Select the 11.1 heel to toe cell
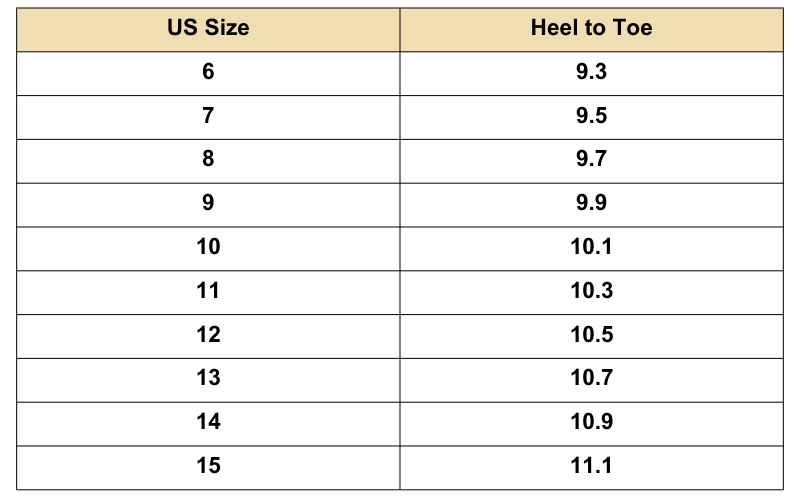800x500 pixels. tap(591, 466)
